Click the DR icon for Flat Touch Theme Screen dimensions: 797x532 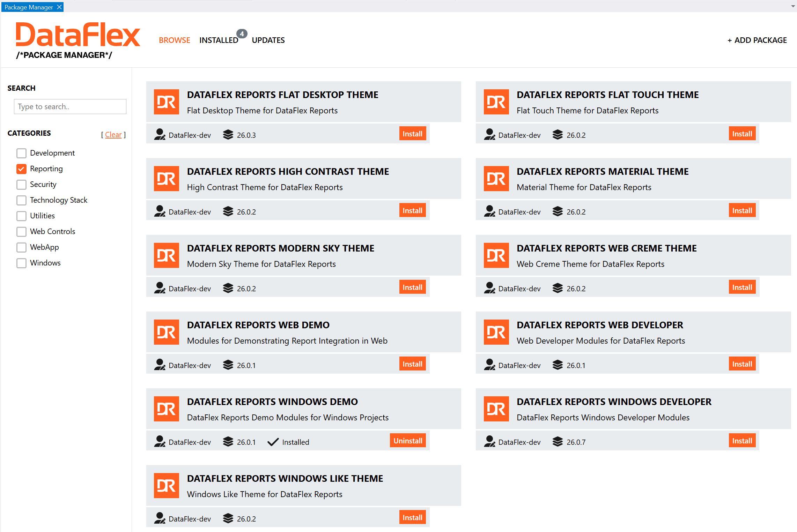pyautogui.click(x=496, y=102)
